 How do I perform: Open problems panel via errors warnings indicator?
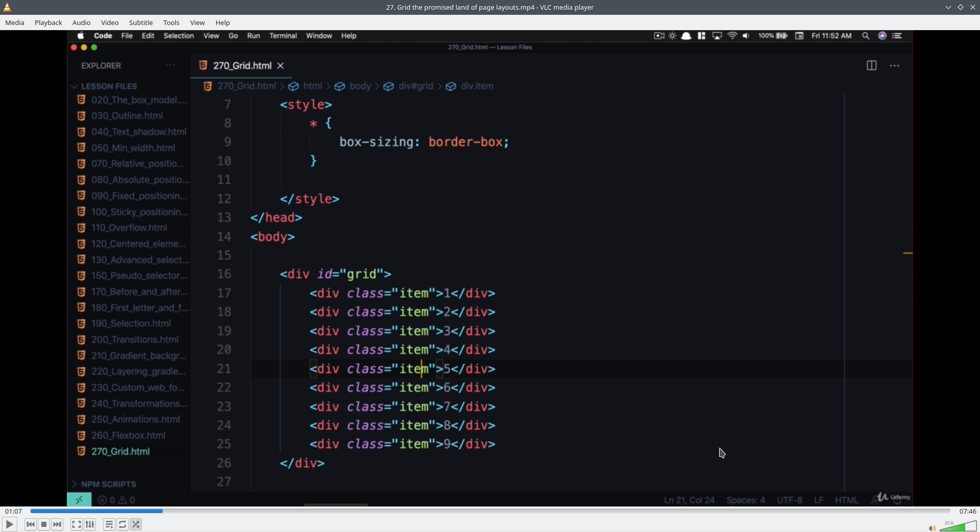(x=116, y=500)
